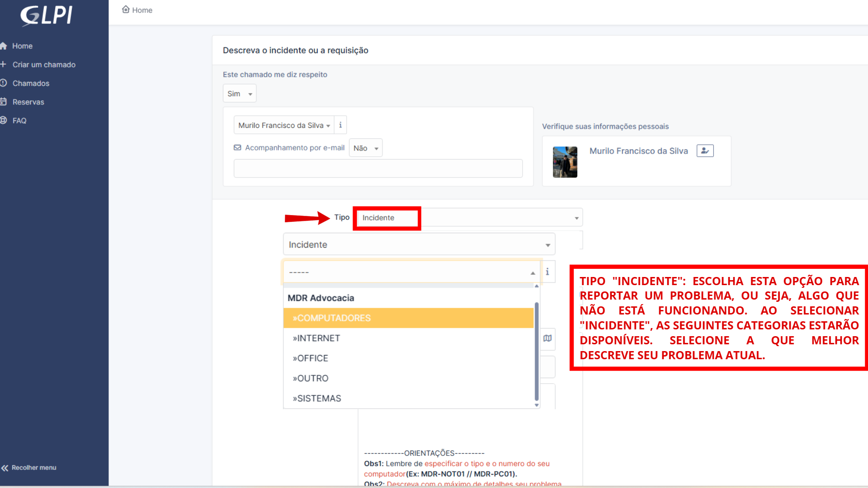868x488 pixels.
Task: Open the 'Sim' dropdown under Este chamado me diz respeito
Action: (239, 93)
